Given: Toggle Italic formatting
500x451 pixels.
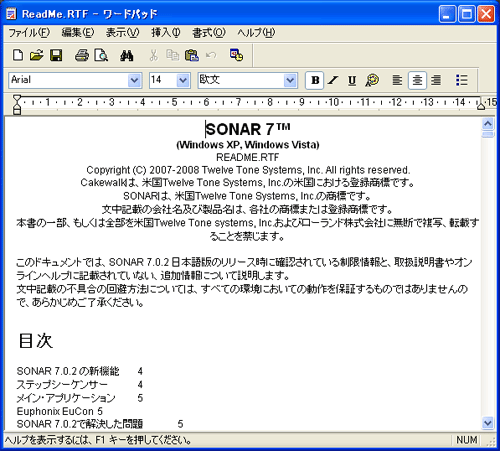Looking at the screenshot, I should tap(333, 80).
